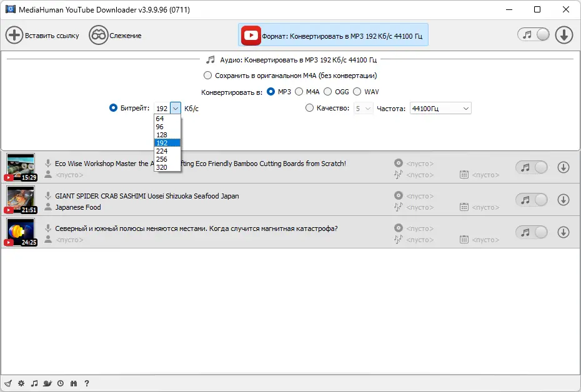
Task: Click the clock icon in status bar
Action: tap(61, 383)
